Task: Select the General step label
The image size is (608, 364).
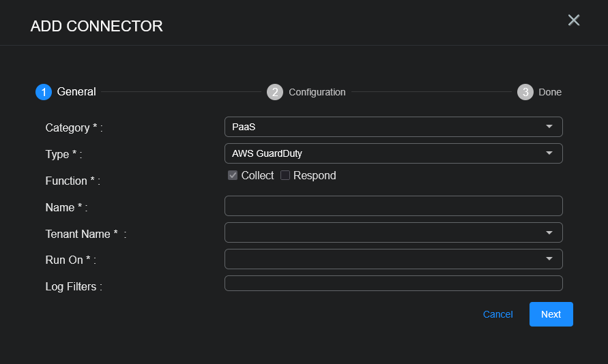Action: click(76, 92)
